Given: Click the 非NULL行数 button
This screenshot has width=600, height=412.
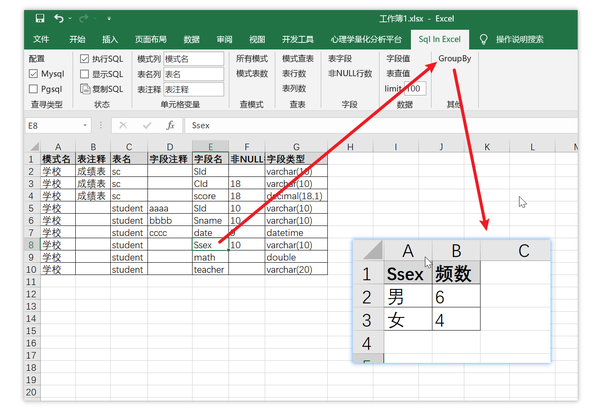Looking at the screenshot, I should click(x=350, y=73).
